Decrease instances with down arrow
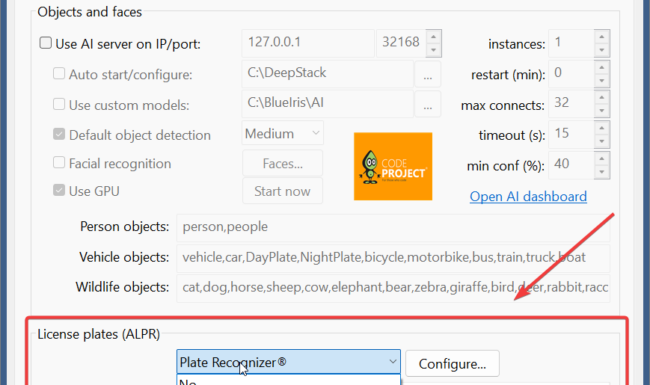Viewport: 650px width, 385px height. click(x=602, y=50)
